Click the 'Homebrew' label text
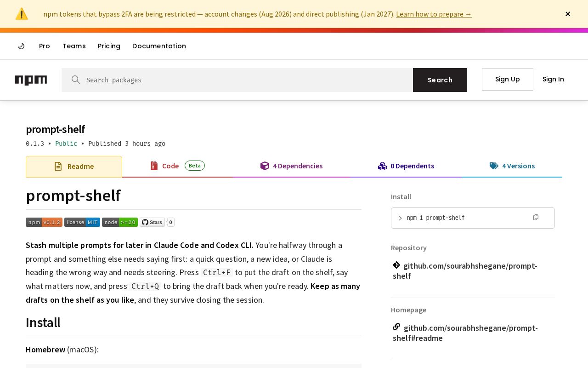This screenshot has width=588, height=368. click(45, 350)
